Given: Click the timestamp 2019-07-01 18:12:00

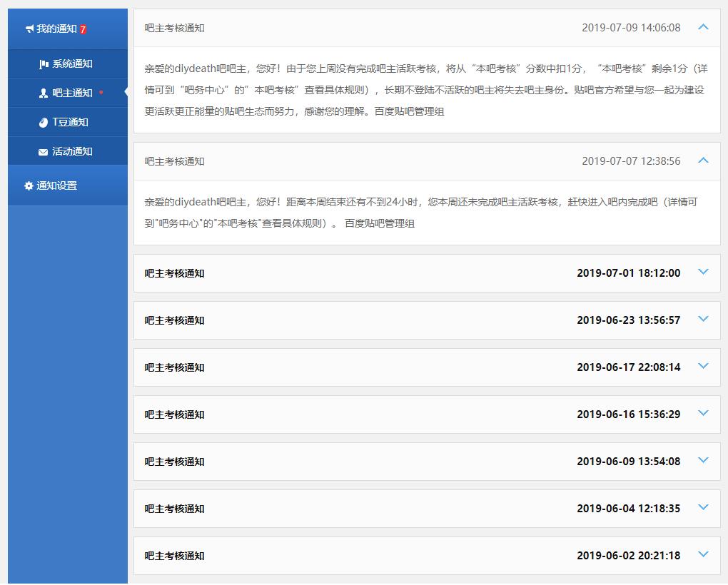Looking at the screenshot, I should coord(629,273).
